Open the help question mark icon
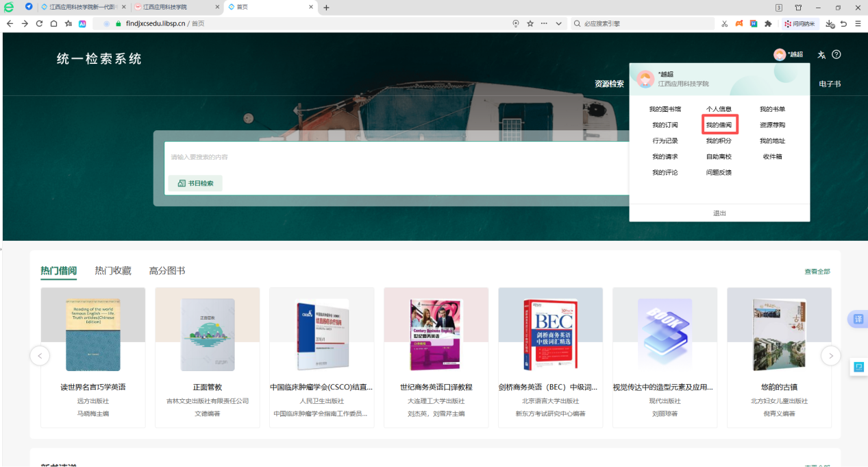The width and height of the screenshot is (868, 467). coord(836,55)
